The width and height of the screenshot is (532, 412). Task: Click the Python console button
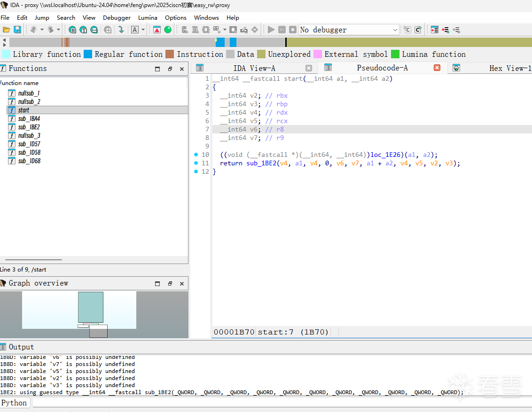click(15, 403)
